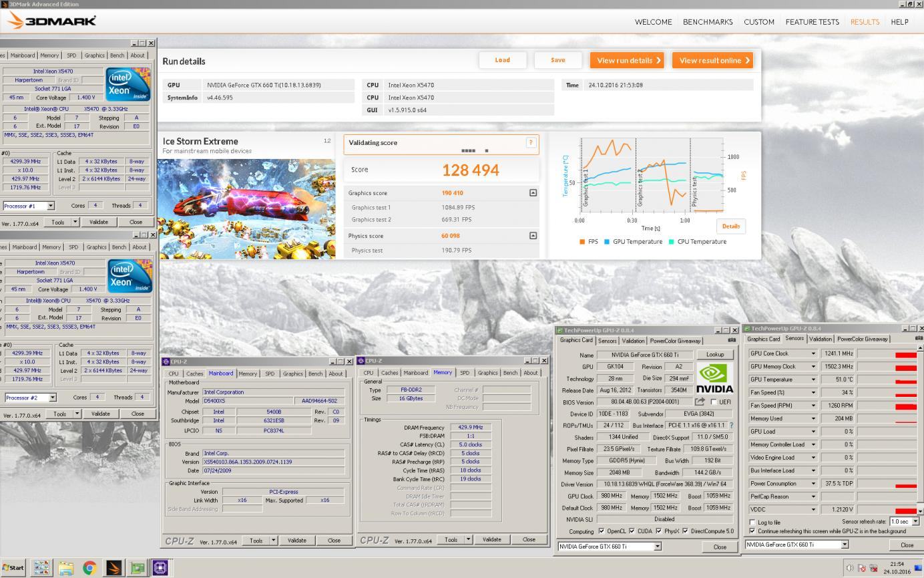Click the GPU-Z taskbar icon
Image resolution: width=924 pixels, height=578 pixels.
138,568
